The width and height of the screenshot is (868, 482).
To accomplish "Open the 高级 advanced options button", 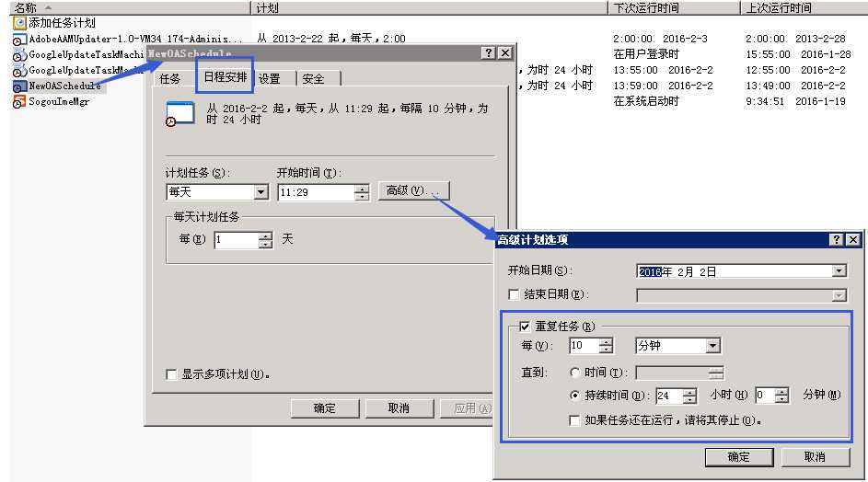I will pos(413,190).
